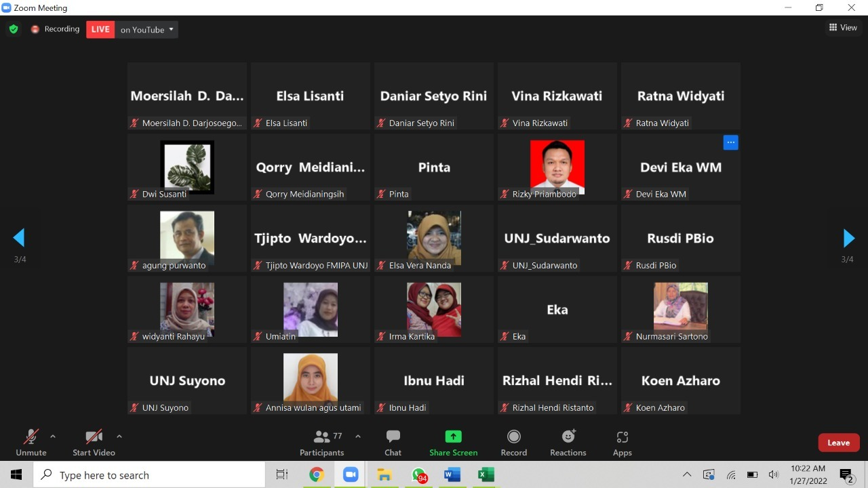This screenshot has width=868, height=488.
Task: Click muted mic icon beside Koen Azharo label
Action: pos(628,407)
